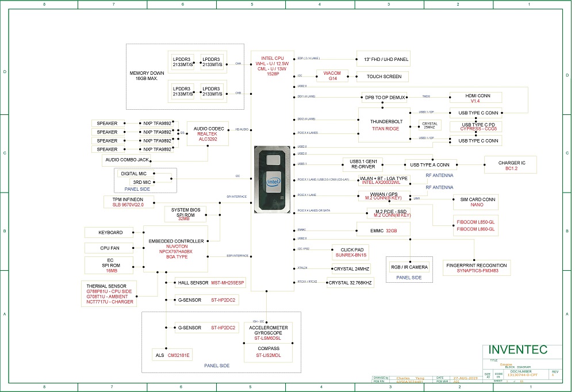Image resolution: width=575 pixels, height=392 pixels.
Task: Click the "RGB / IR CAMERA" block
Action: 409,267
